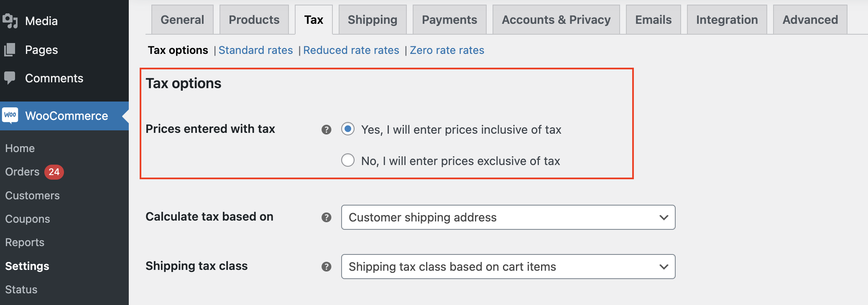Click the WooCommerce logo icon
This screenshot has width=868, height=305.
(x=10, y=115)
